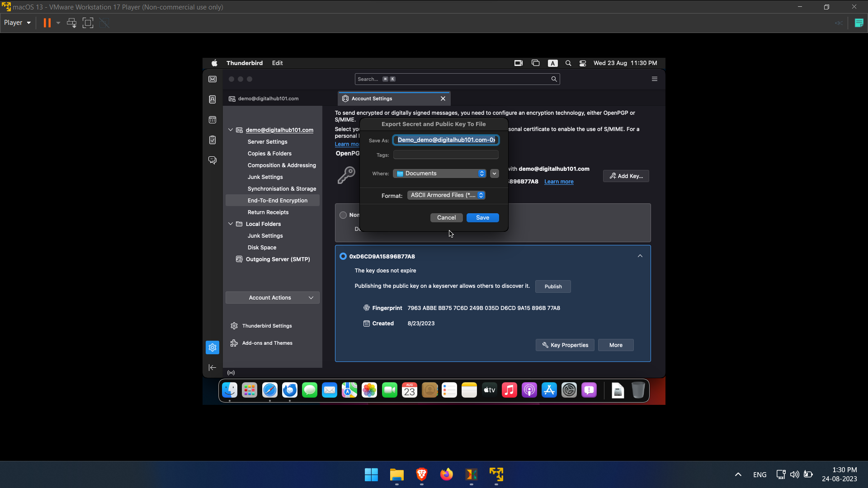Open VMware power options dropdown arrow
868x488 pixels.
(x=58, y=23)
